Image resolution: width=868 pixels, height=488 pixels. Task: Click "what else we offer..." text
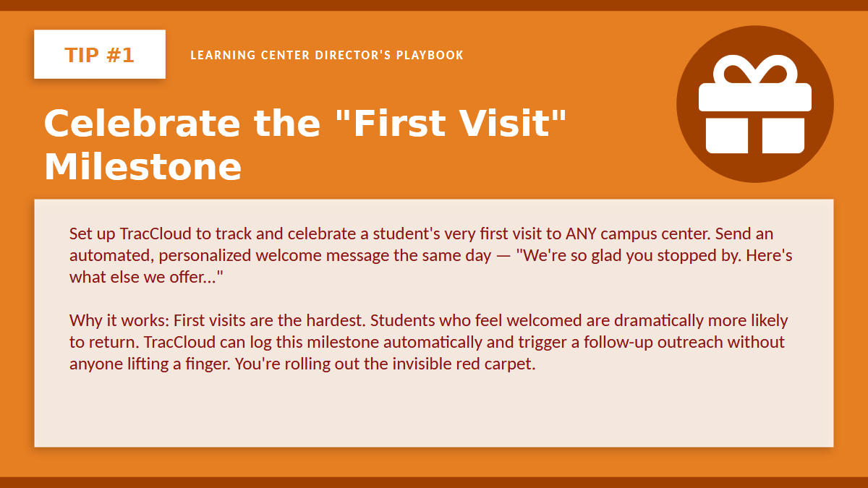146,277
